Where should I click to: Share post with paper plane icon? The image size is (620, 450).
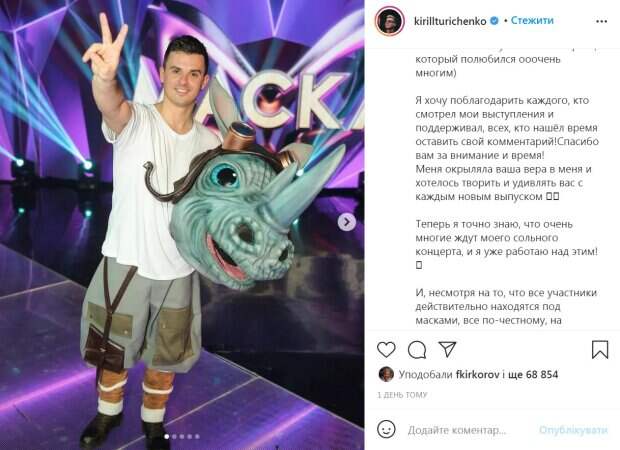pos(448,350)
